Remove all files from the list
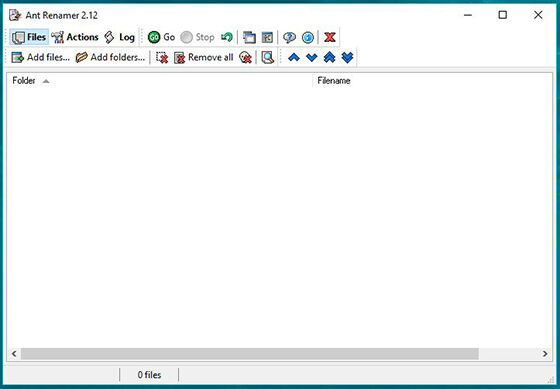Screen dimensions: 560x389 point(204,57)
